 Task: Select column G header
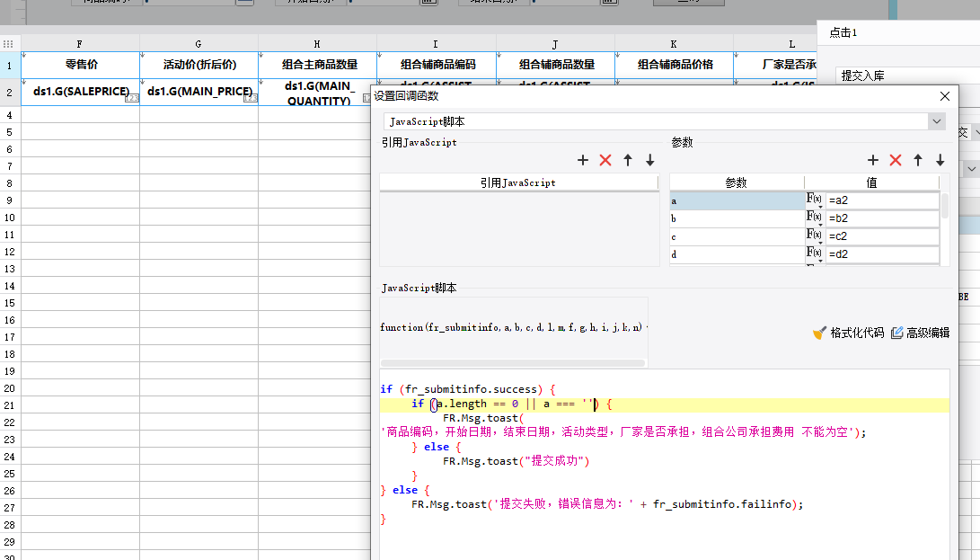tap(199, 44)
